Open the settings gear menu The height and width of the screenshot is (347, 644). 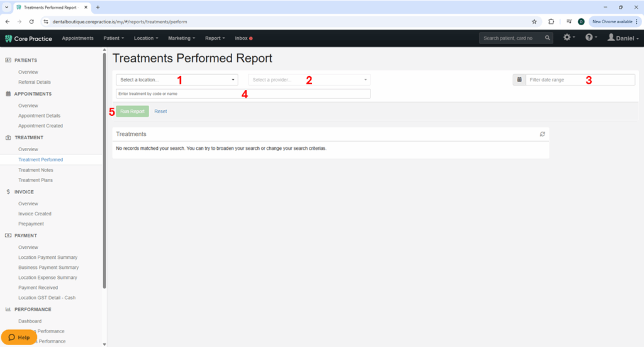click(567, 37)
